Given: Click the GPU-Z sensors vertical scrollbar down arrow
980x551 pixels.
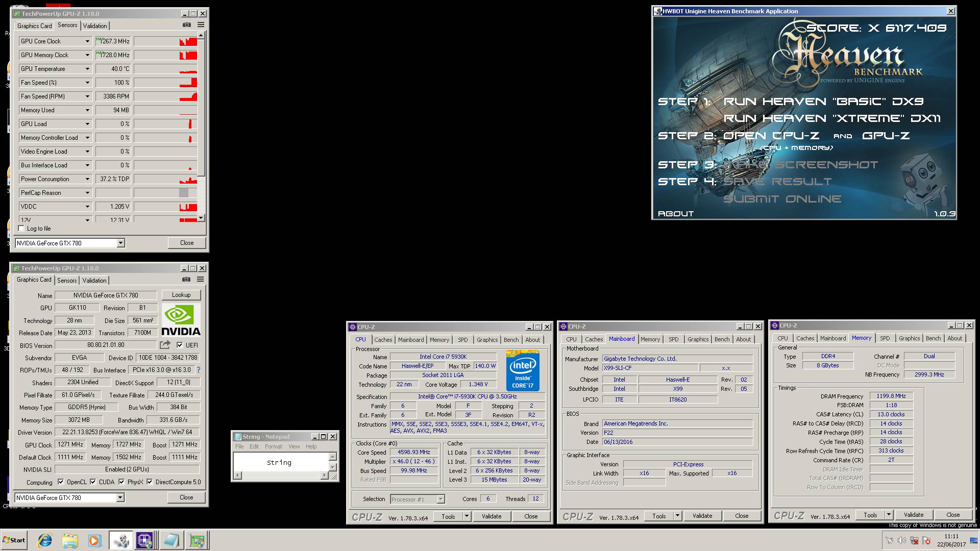Looking at the screenshot, I should (201, 218).
